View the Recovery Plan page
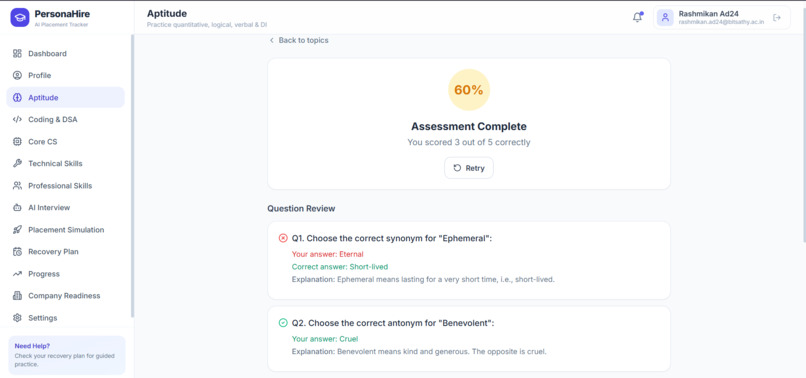Viewport: 806px width, 378px height. point(65,251)
